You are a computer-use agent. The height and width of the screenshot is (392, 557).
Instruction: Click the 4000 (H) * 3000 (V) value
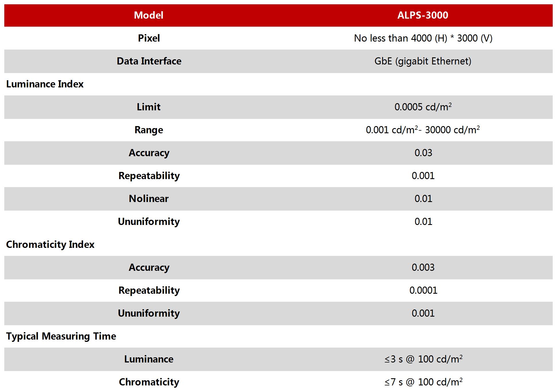click(x=423, y=38)
